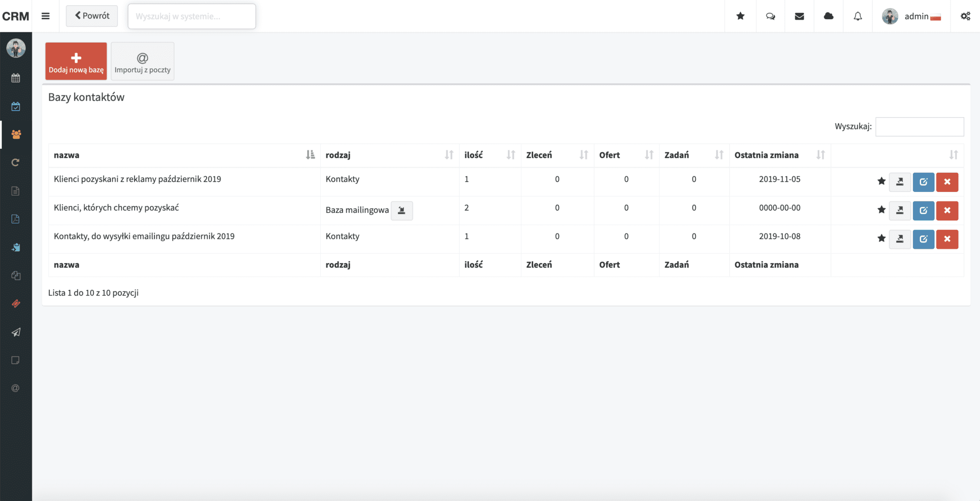Sort by the last actions column arrows

click(x=953, y=155)
